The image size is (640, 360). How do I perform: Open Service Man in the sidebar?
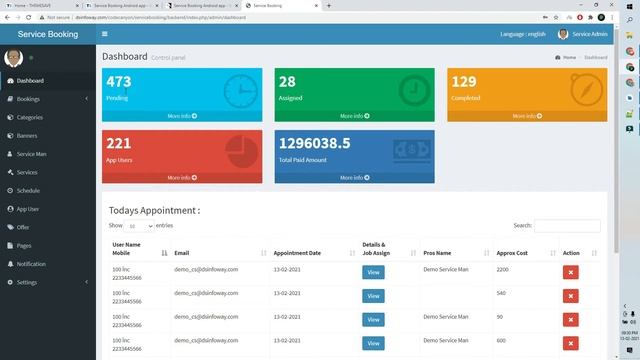48,154
